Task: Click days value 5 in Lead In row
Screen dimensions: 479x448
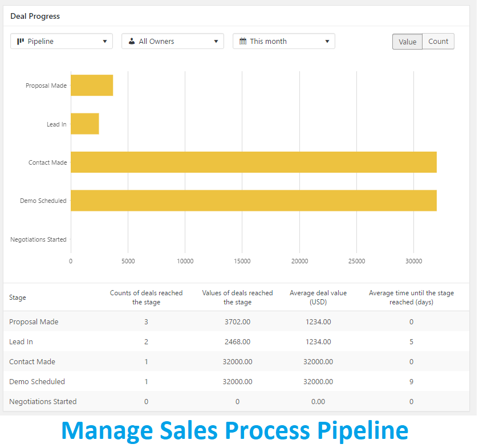Action: 411,342
